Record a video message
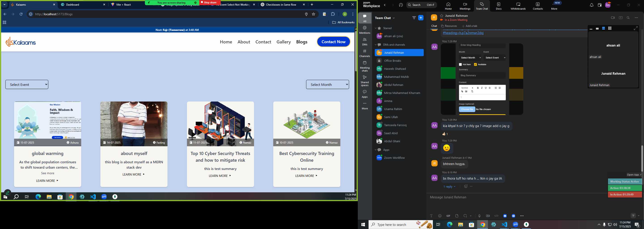Screen dimensions: 644x229 [488, 216]
